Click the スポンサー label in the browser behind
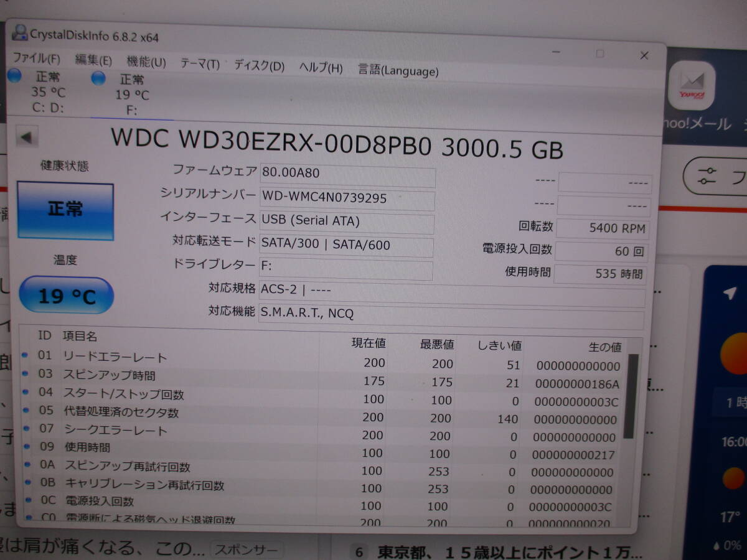747x560 pixels. 245,549
